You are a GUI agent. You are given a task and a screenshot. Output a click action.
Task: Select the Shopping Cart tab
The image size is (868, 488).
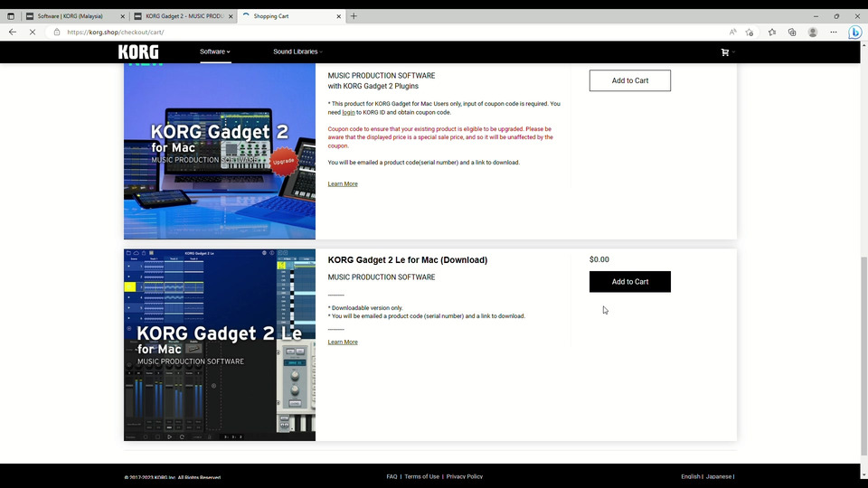(x=292, y=16)
